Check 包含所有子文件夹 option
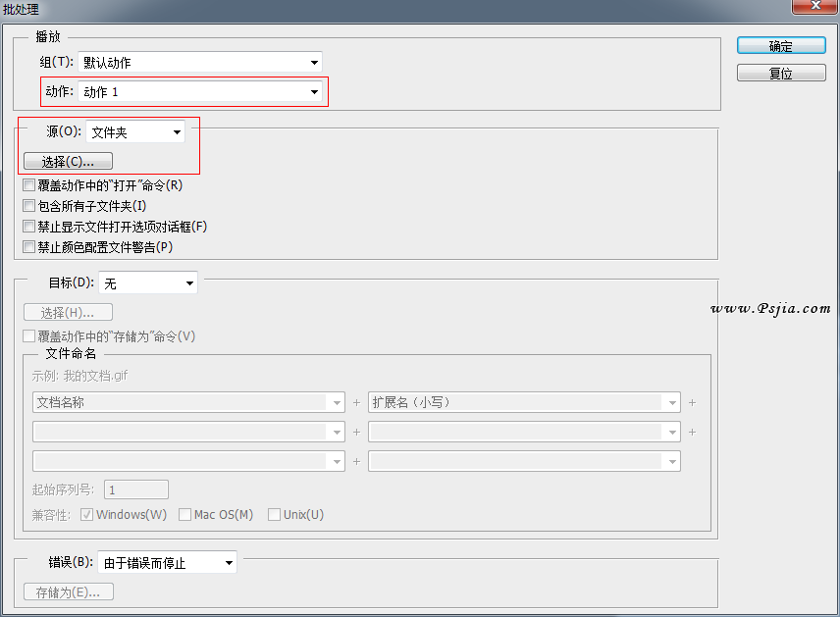840x617 pixels. pos(29,206)
